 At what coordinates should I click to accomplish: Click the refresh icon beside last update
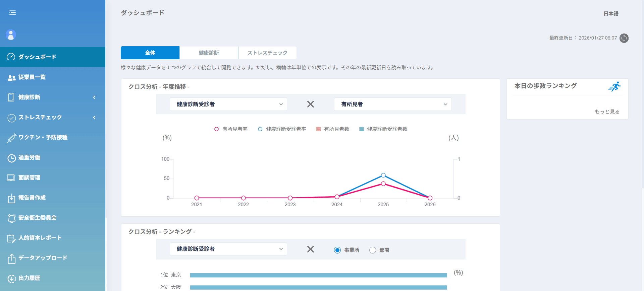[624, 38]
